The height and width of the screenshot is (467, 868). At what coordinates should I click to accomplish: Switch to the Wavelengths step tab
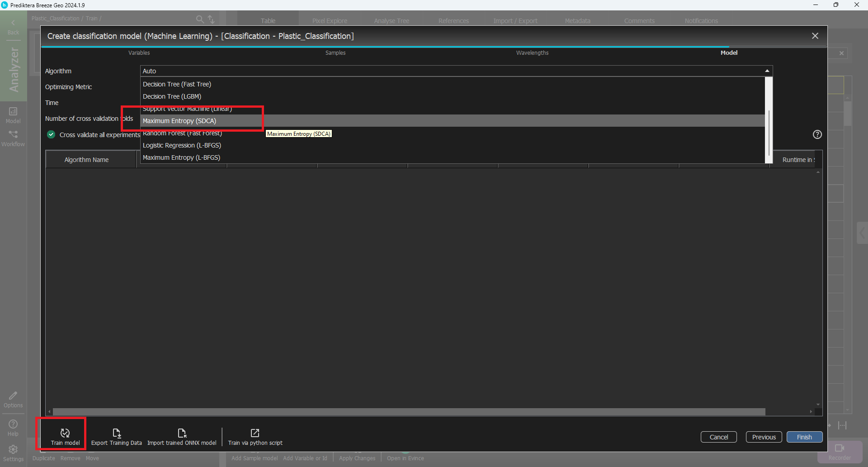(532, 53)
